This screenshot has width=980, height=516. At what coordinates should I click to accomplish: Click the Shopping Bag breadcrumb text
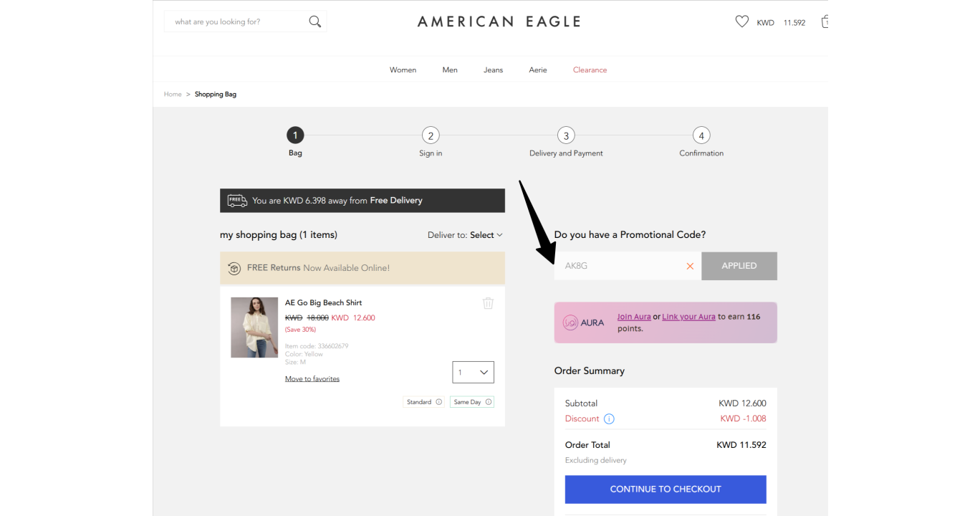(216, 94)
